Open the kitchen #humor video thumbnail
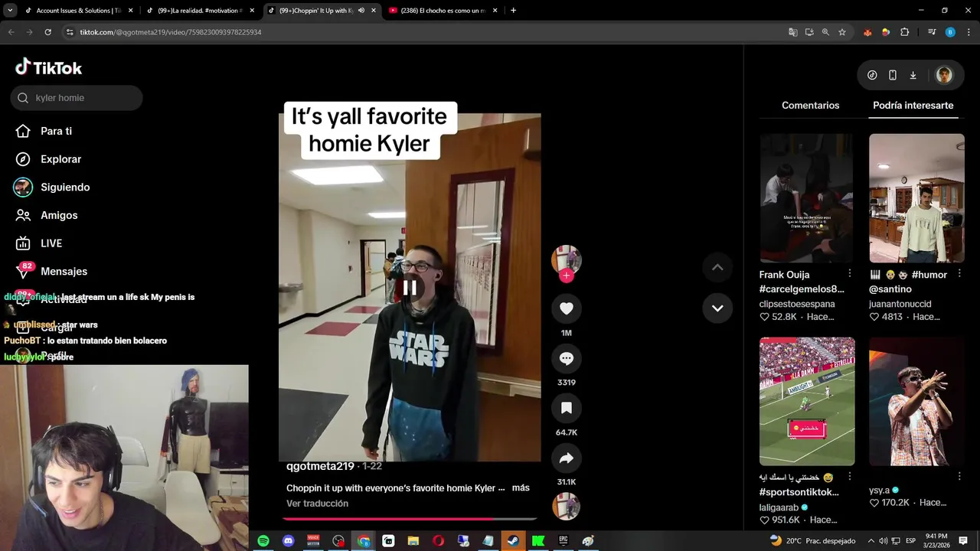The image size is (980, 551). pyautogui.click(x=916, y=198)
